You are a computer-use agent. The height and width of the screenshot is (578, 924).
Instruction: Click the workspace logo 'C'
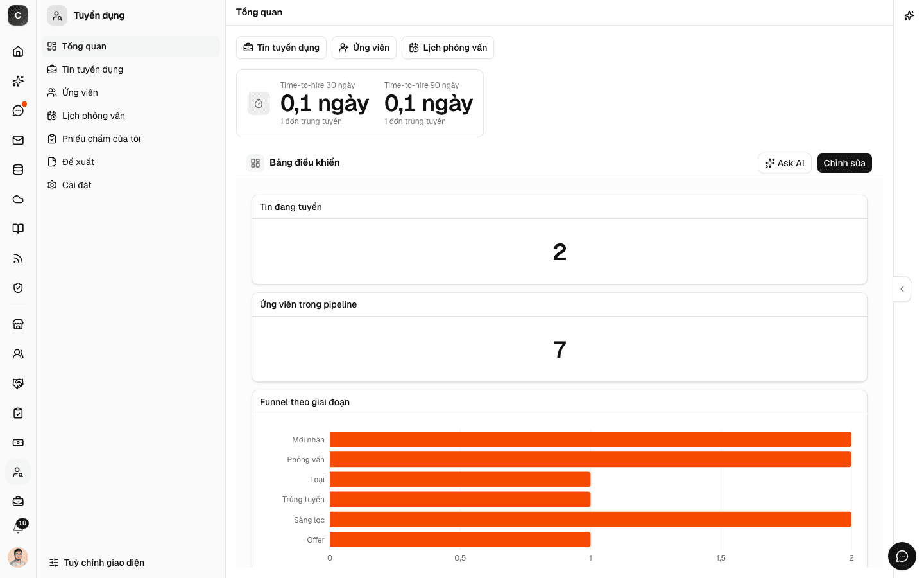(x=18, y=15)
